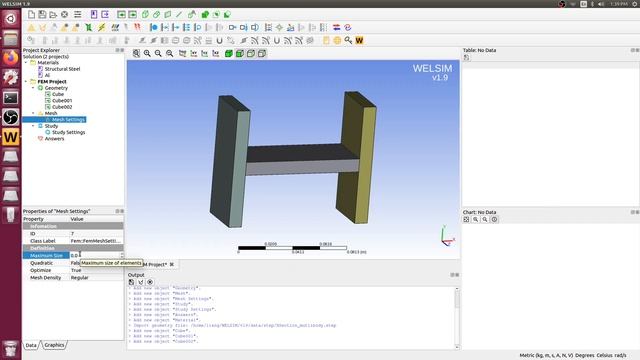Click the XY axis view icon
The image size is (640, 360).
point(194,53)
